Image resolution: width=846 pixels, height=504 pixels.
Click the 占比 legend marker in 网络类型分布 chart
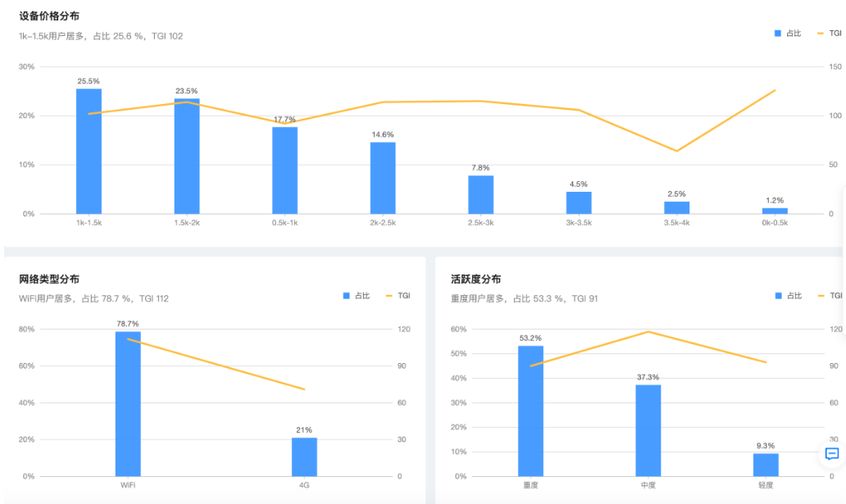click(348, 295)
